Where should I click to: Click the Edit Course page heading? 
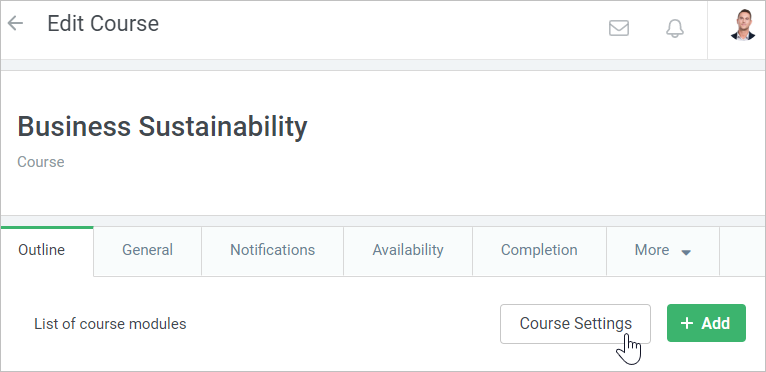(x=103, y=23)
